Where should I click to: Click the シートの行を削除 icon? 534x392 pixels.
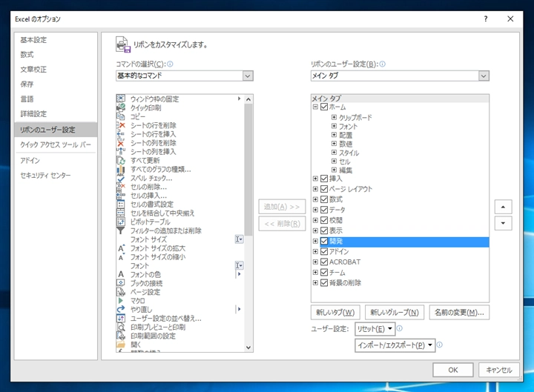click(121, 125)
